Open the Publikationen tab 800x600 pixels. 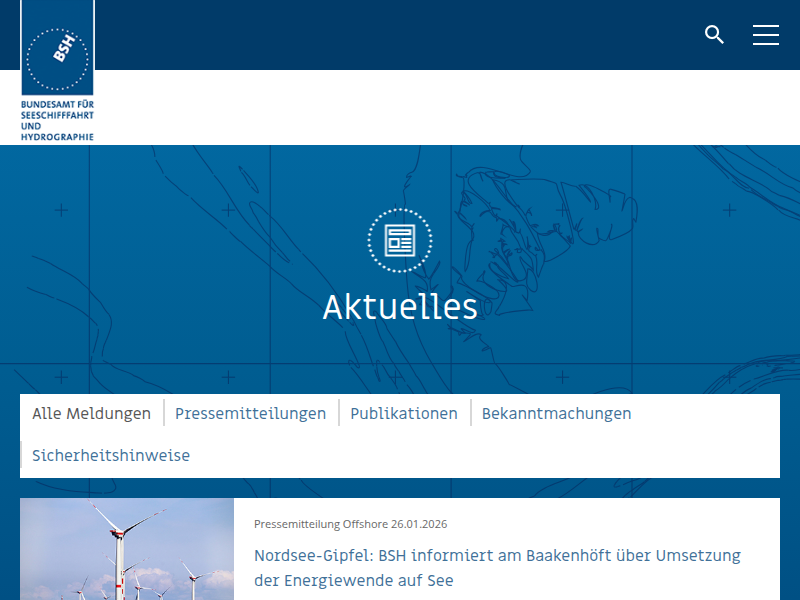tap(404, 413)
